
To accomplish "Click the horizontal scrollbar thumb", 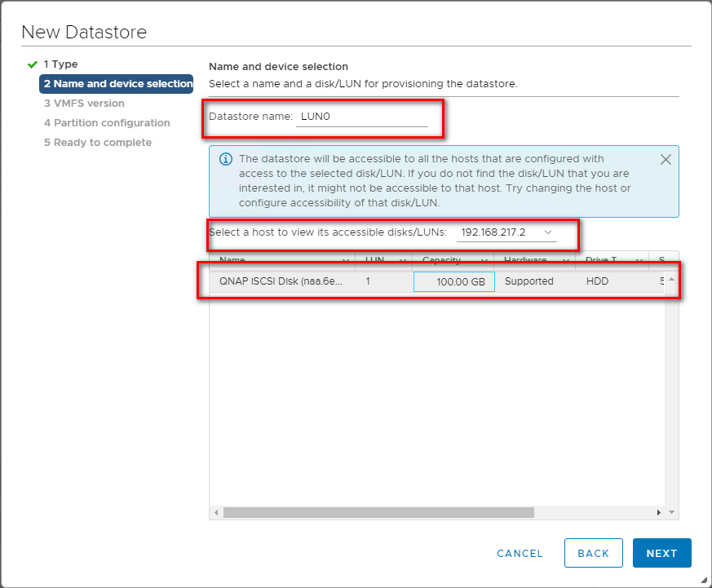I will 378,513.
